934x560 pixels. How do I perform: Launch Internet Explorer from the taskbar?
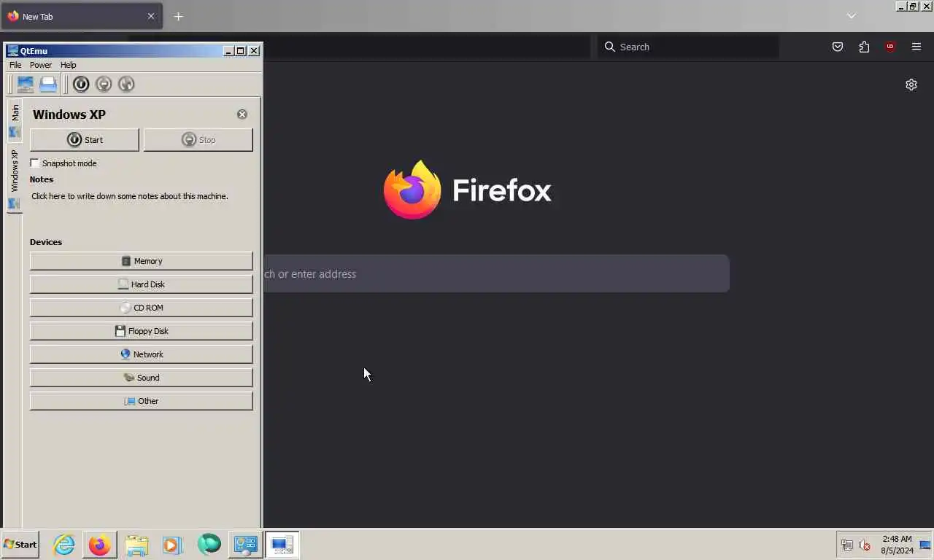(x=64, y=545)
